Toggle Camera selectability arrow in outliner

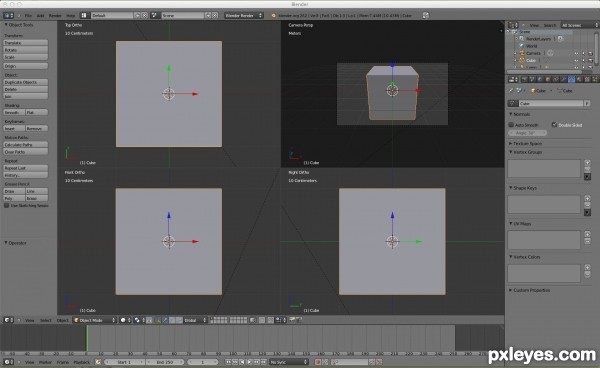pos(584,53)
